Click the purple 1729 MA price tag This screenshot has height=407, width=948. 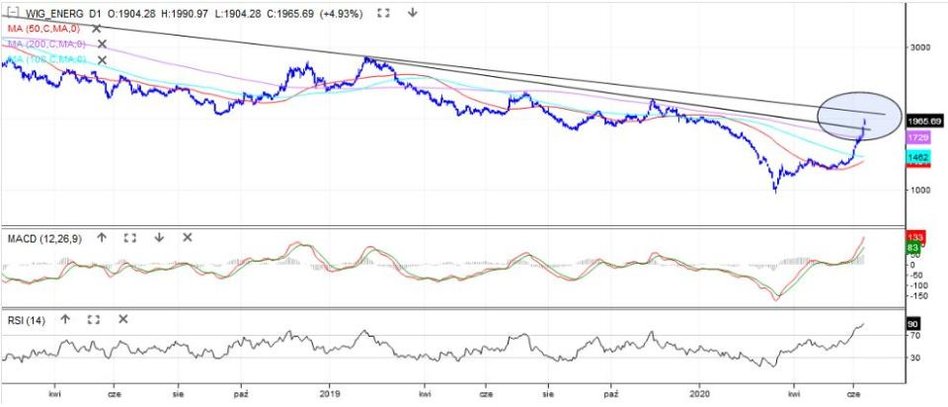919,134
